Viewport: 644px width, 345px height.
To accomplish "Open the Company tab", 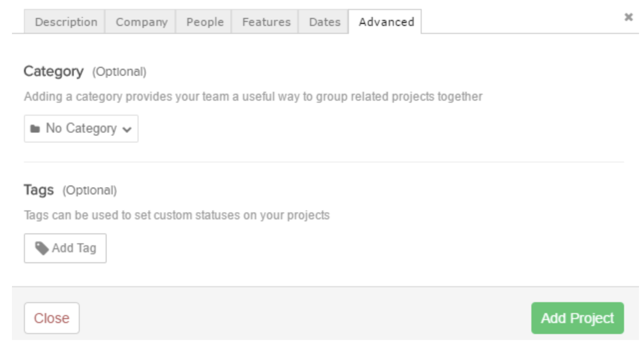I will pyautogui.click(x=141, y=22).
